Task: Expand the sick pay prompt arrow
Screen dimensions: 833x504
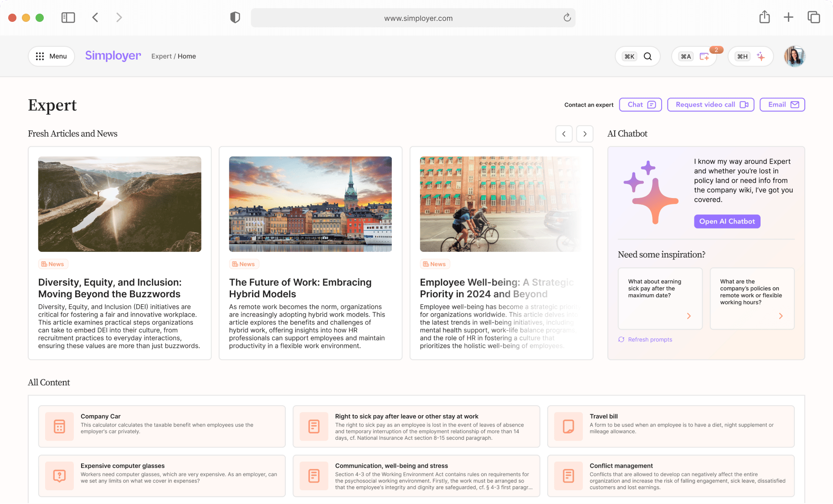Action: coord(689,316)
